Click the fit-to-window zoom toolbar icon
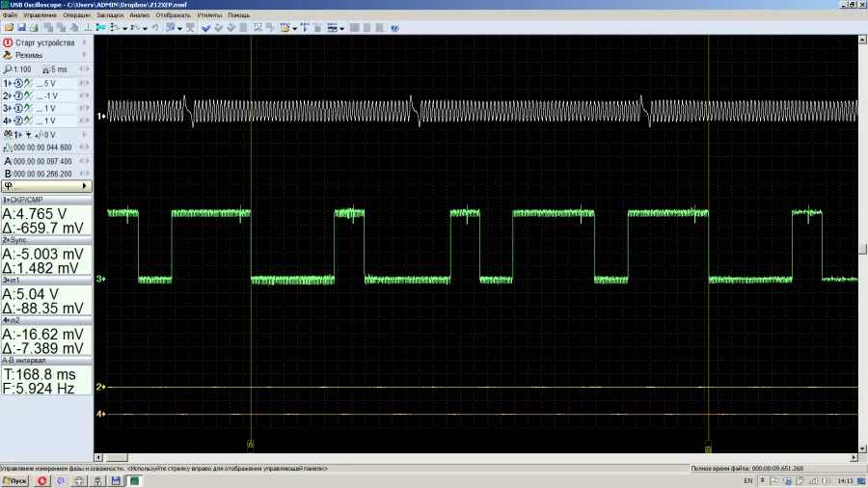The image size is (868, 488). (258, 28)
